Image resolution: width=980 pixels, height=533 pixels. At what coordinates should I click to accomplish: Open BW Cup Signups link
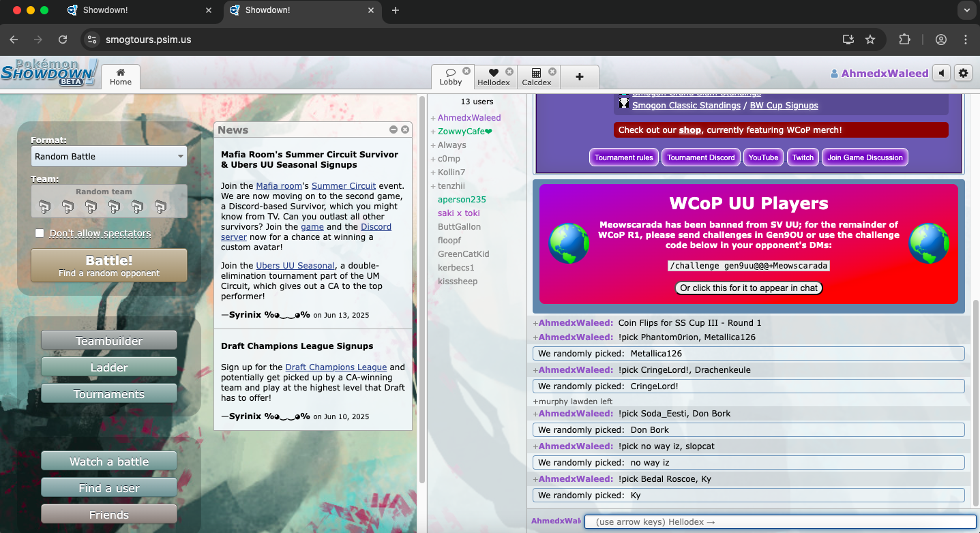(784, 105)
